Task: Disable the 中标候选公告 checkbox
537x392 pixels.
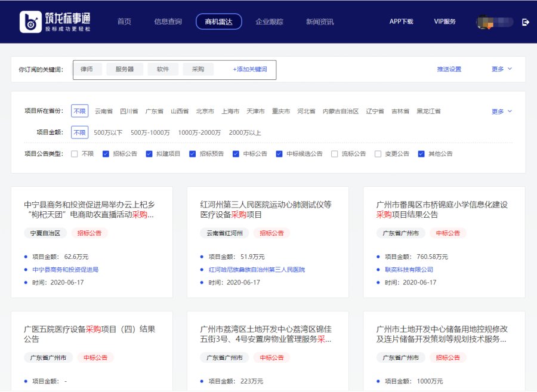Action: pos(279,153)
